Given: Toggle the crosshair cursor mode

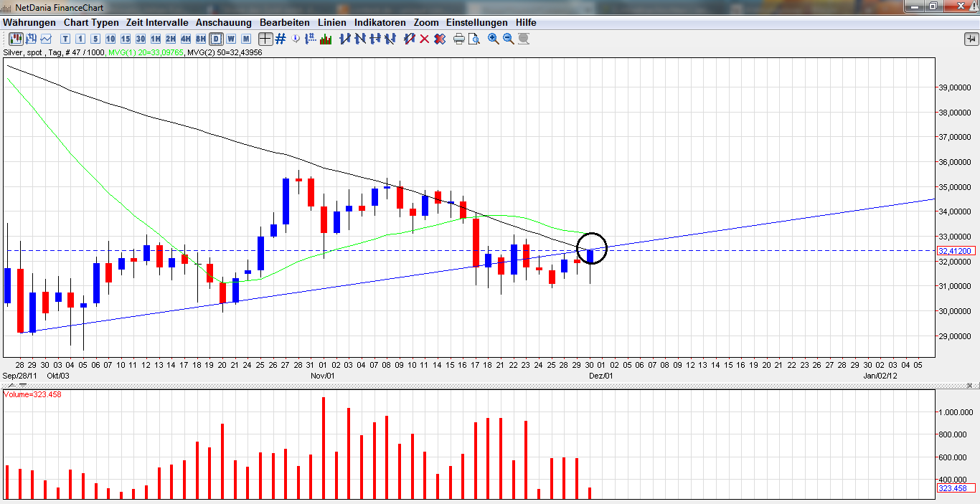Looking at the screenshot, I should [x=264, y=39].
